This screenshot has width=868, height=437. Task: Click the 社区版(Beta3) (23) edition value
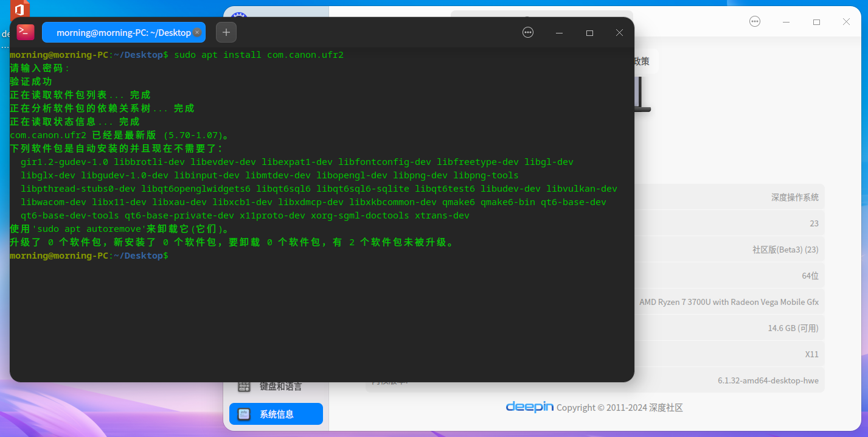pos(785,250)
